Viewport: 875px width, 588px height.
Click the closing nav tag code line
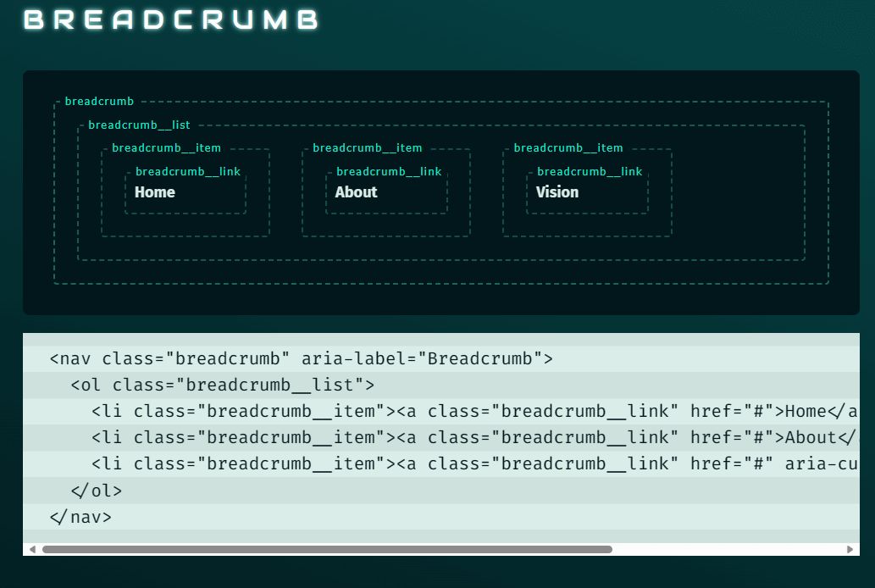tap(80, 517)
